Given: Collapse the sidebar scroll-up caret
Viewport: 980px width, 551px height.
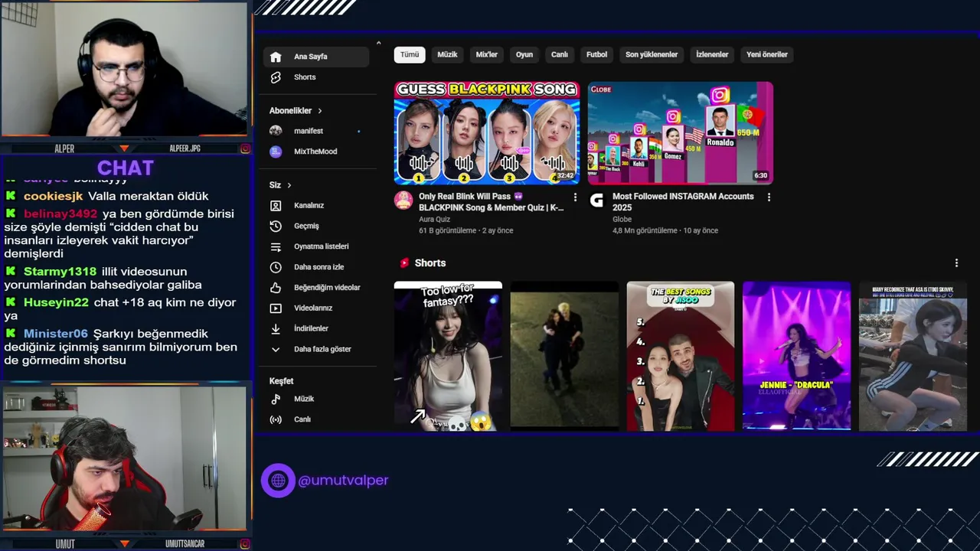Looking at the screenshot, I should coord(378,43).
